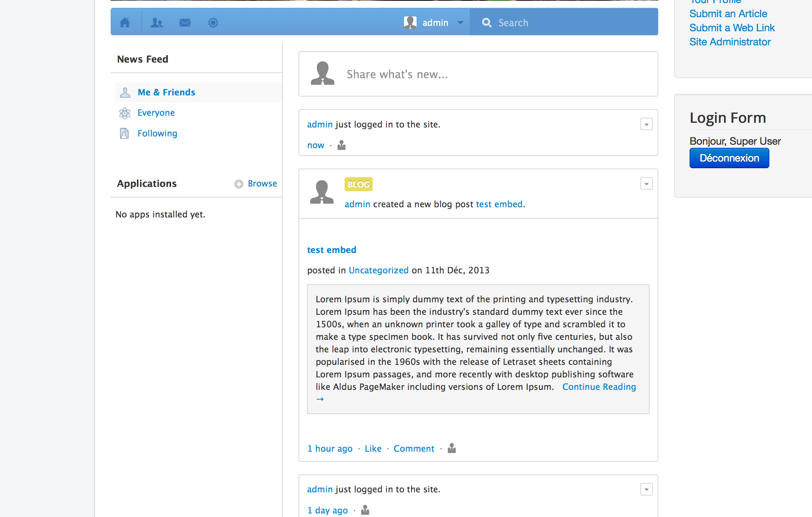Click privacy icon after Comment link
The width and height of the screenshot is (812, 517).
[x=452, y=448]
